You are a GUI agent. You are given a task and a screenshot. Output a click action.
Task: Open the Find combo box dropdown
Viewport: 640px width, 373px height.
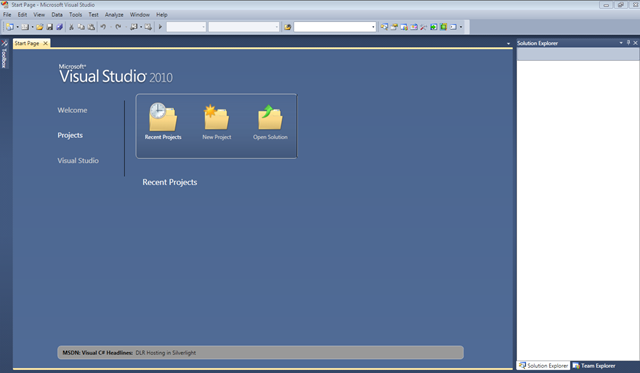[373, 27]
